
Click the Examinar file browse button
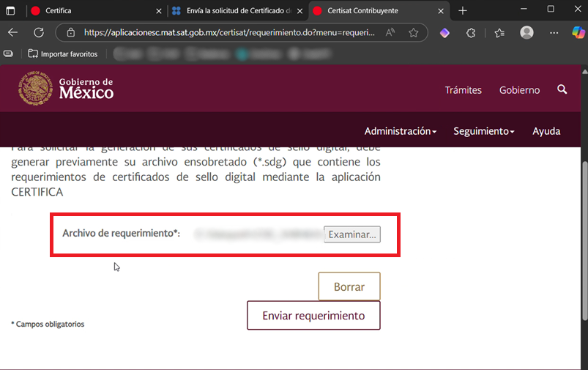coord(352,234)
